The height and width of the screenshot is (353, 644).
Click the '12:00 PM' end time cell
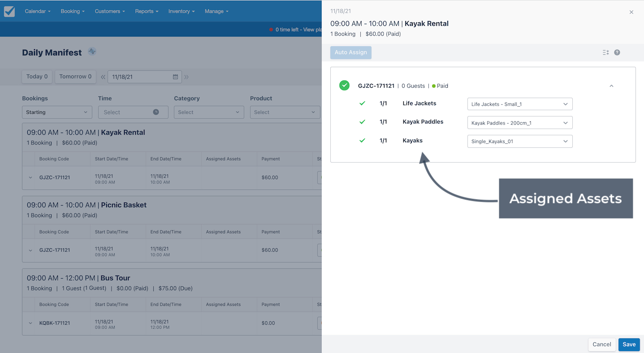(x=160, y=327)
